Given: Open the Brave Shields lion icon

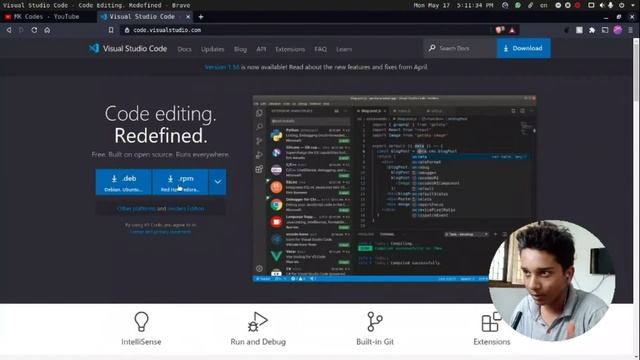Looking at the screenshot, I should point(500,30).
